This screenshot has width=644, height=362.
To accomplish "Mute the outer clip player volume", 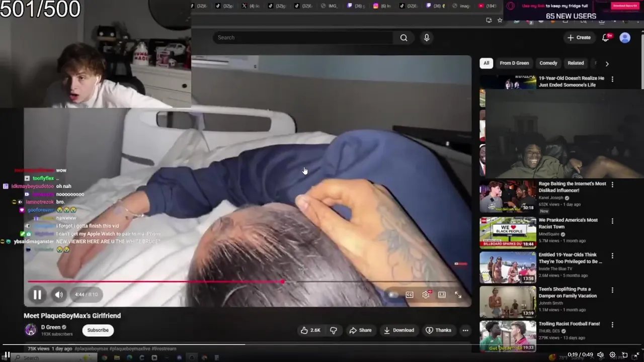I will click(600, 354).
